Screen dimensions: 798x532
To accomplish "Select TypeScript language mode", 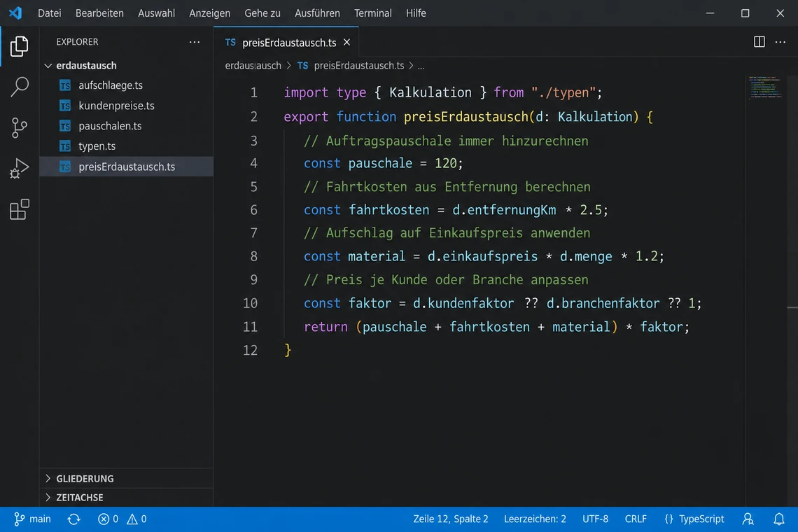I will point(694,519).
